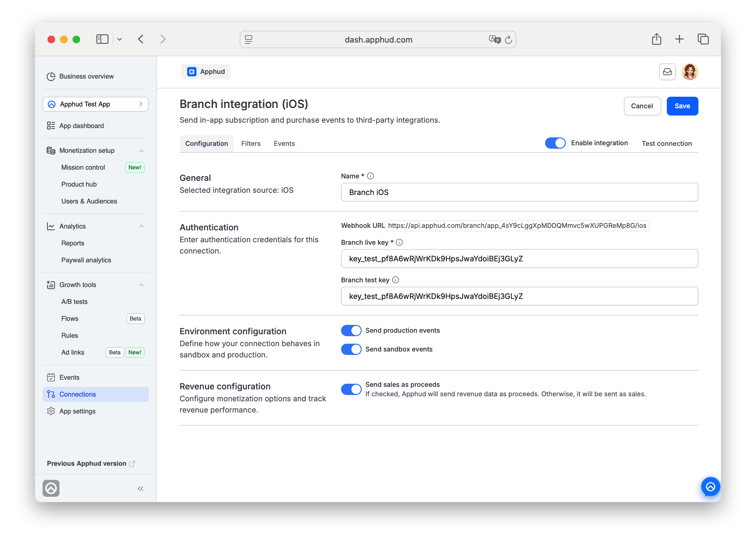Image resolution: width=756 pixels, height=549 pixels.
Task: Click the Branch live key input field
Action: point(519,259)
